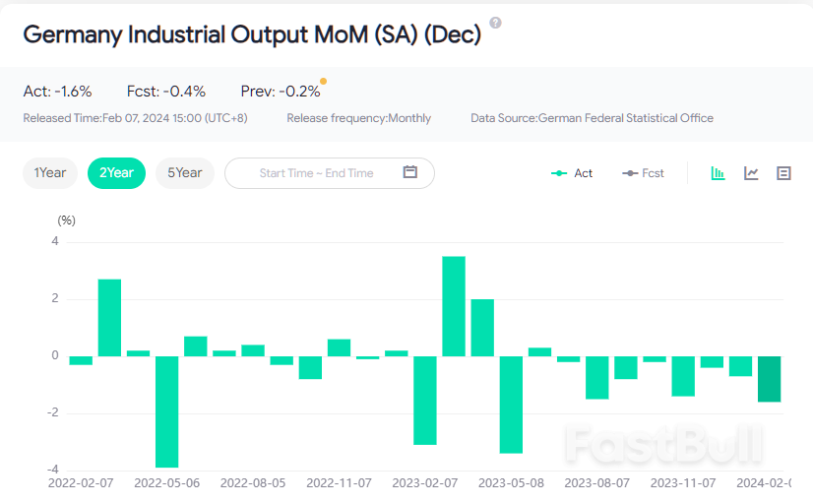Click the tallest positive bar near 2023-02-07
Image resolution: width=813 pixels, height=504 pixels.
pos(454,306)
